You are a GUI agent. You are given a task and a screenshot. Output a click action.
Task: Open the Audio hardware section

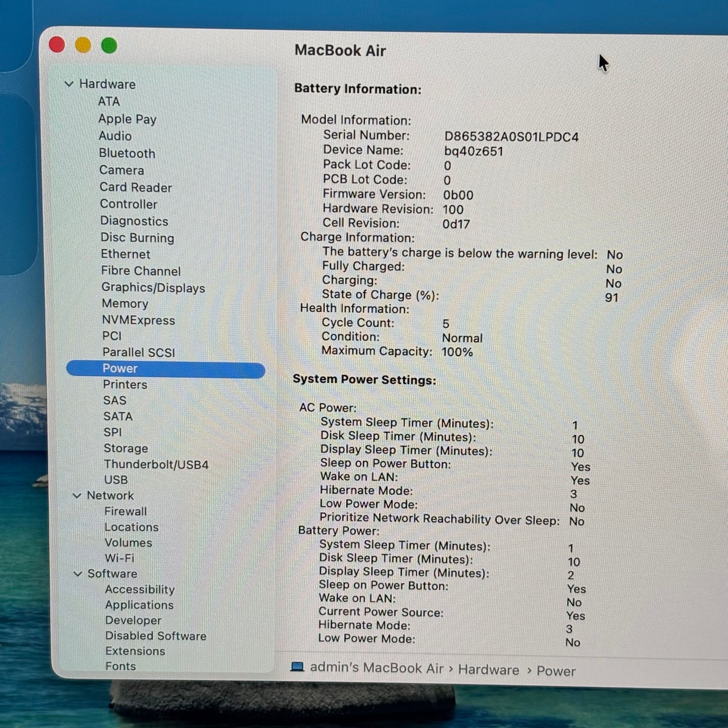pyautogui.click(x=116, y=136)
